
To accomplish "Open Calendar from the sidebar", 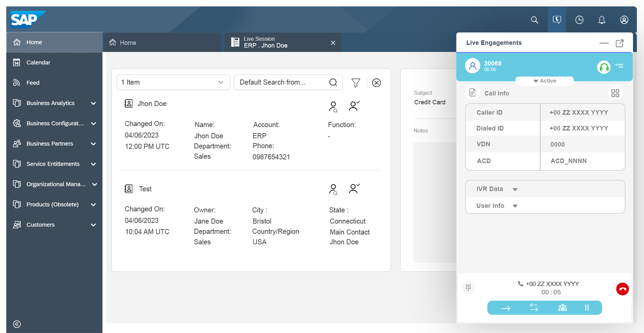I will click(38, 63).
